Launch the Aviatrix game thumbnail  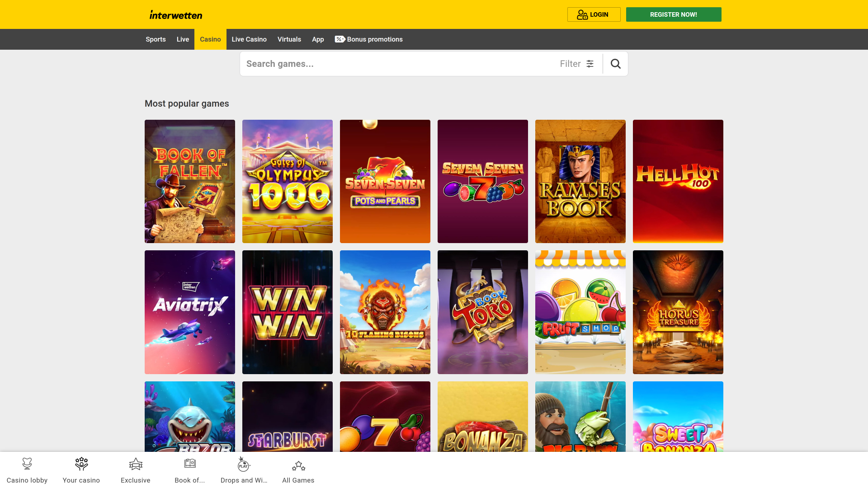(189, 312)
